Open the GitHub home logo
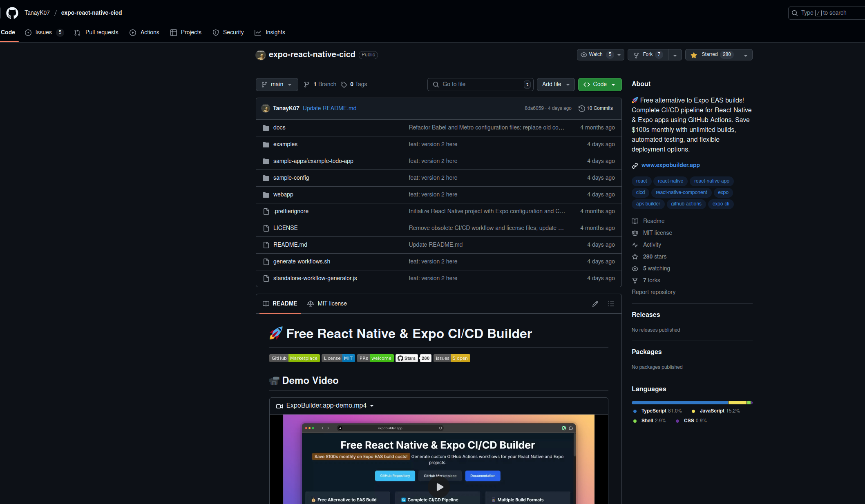 pyautogui.click(x=12, y=13)
